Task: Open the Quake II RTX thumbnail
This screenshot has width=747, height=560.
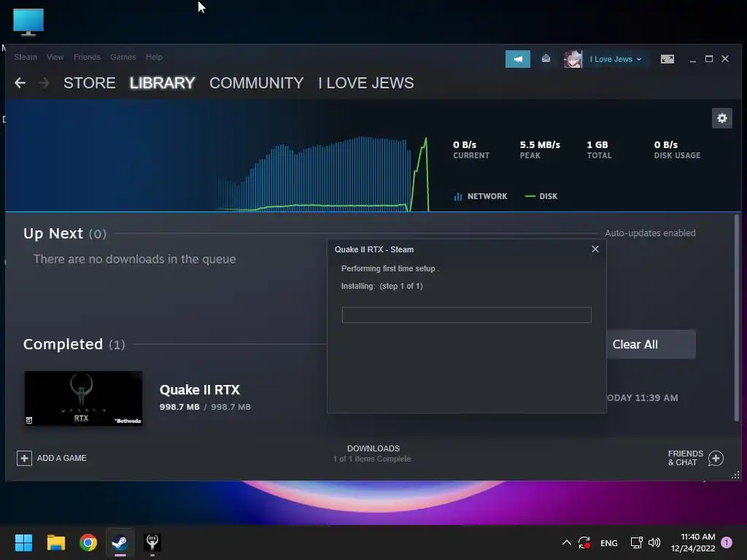Action: point(83,399)
